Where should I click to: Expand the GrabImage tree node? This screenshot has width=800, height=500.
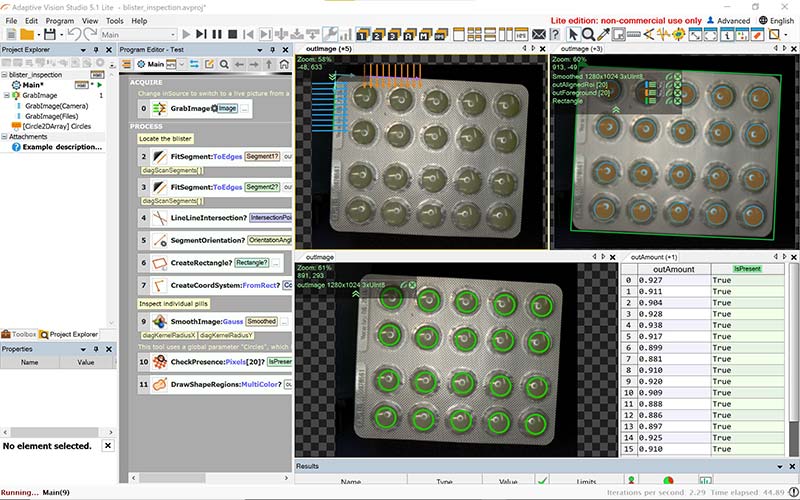click(5, 96)
